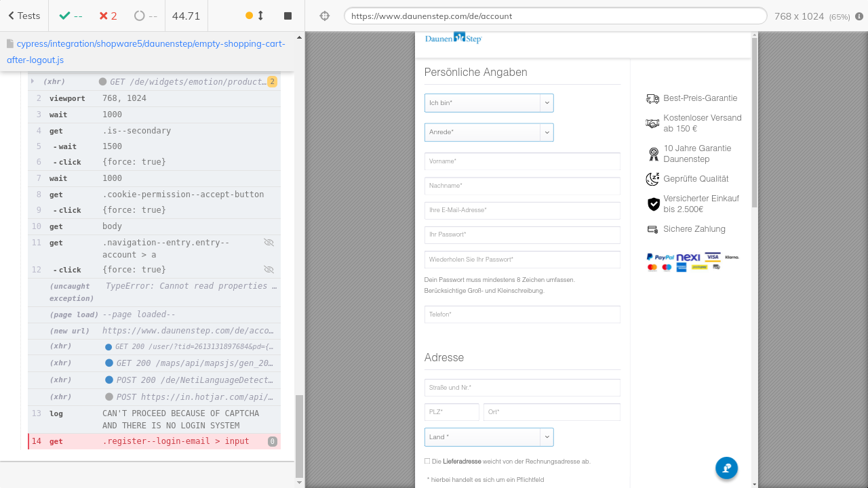Click the stop test run button
Screen dimensions: 868x488
pos(288,16)
